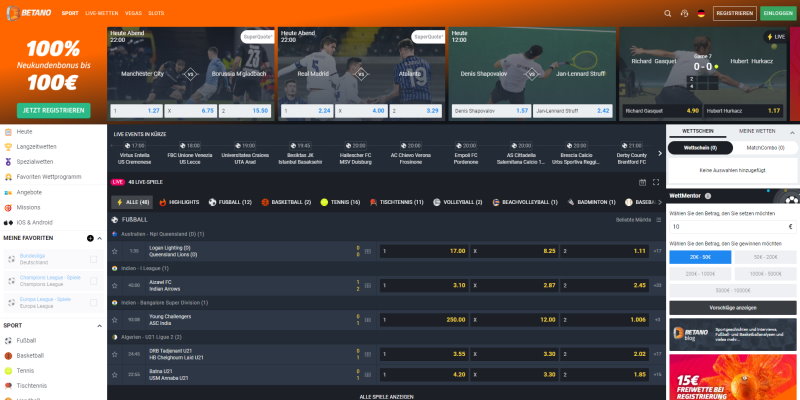800x400 pixels.
Task: Favorite Logan Lighting match star
Action: click(115, 251)
